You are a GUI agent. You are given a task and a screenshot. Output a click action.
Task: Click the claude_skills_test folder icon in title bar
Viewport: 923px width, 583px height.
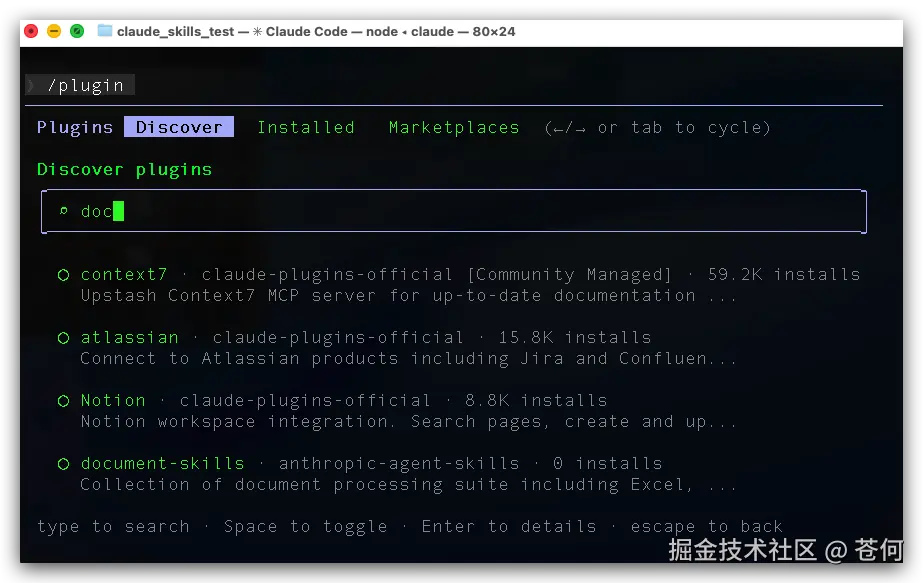105,31
